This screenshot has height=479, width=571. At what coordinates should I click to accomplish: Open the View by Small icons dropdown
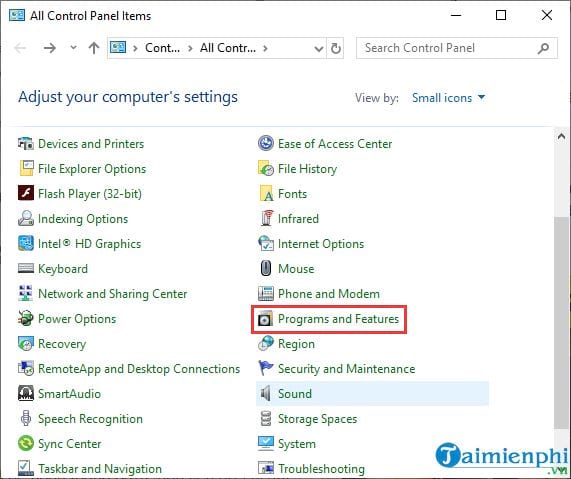coord(449,98)
